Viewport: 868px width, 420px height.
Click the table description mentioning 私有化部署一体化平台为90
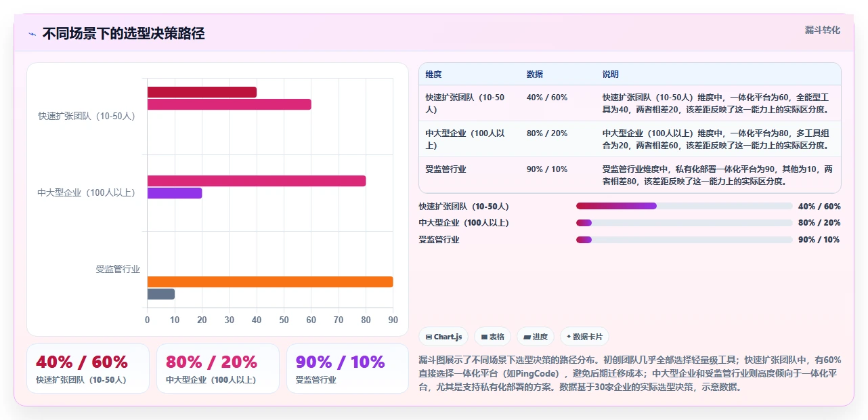[x=718, y=175]
